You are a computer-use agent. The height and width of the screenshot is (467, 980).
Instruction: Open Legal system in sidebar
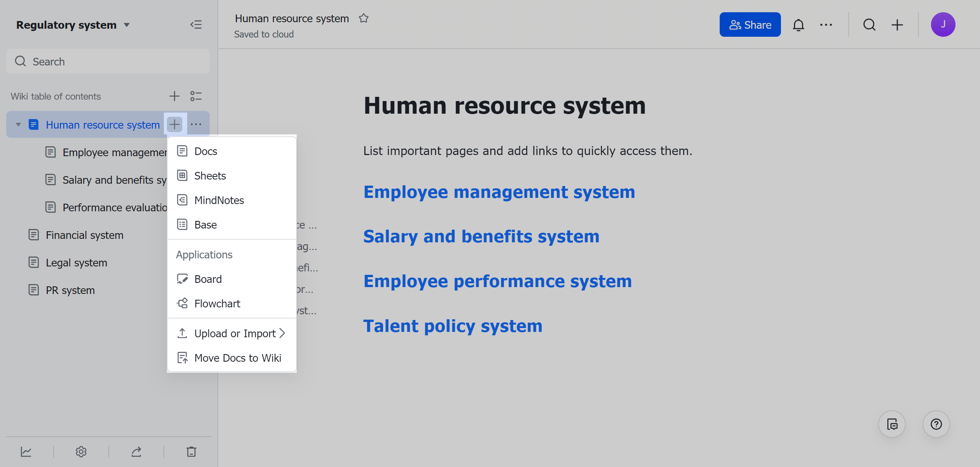tap(68, 263)
